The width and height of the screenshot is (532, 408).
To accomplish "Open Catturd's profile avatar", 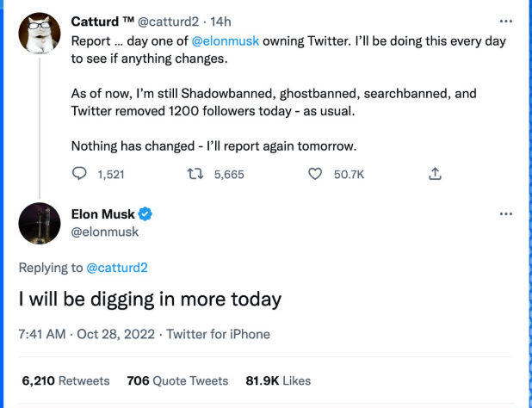I will 39,35.
